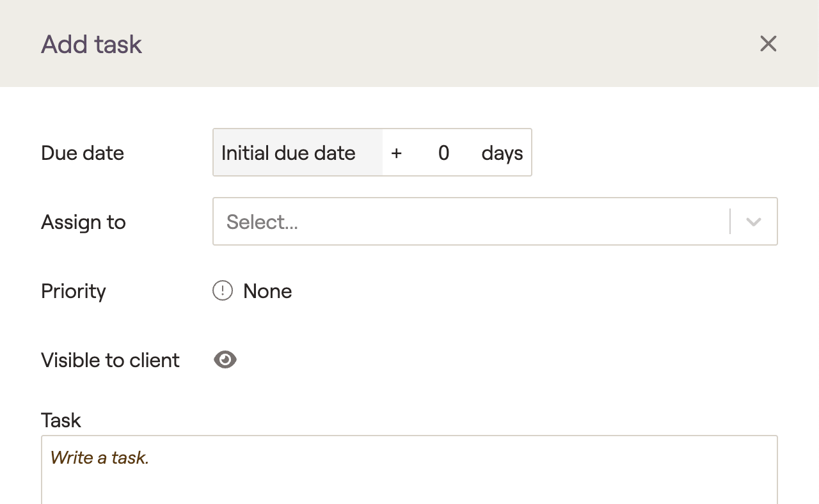Click the None priority value
Image resolution: width=819 pixels, height=504 pixels.
click(x=267, y=291)
